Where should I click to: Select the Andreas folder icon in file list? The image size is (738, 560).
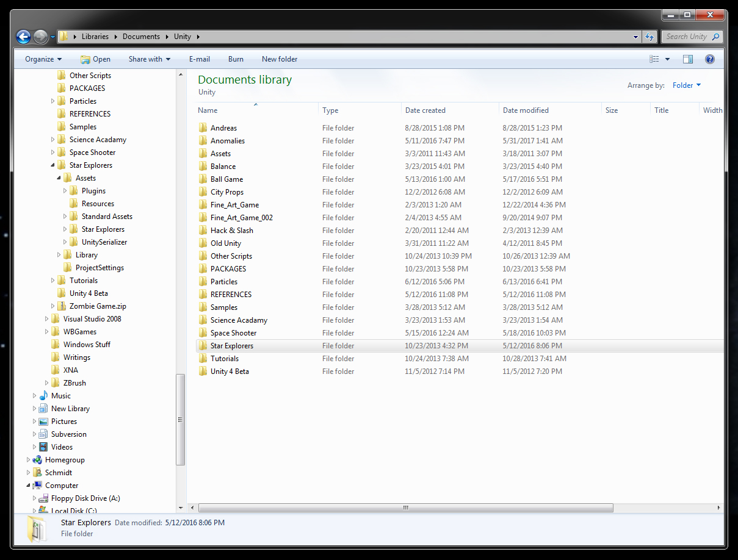203,128
